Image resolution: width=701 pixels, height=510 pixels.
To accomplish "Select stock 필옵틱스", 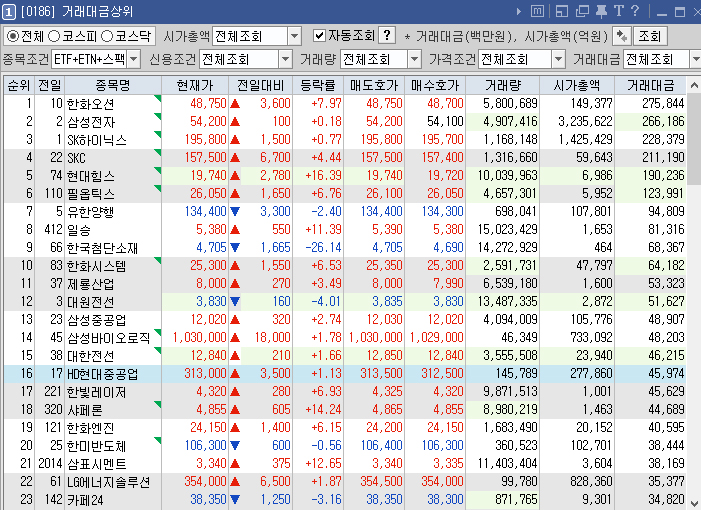I will pyautogui.click(x=91, y=194).
